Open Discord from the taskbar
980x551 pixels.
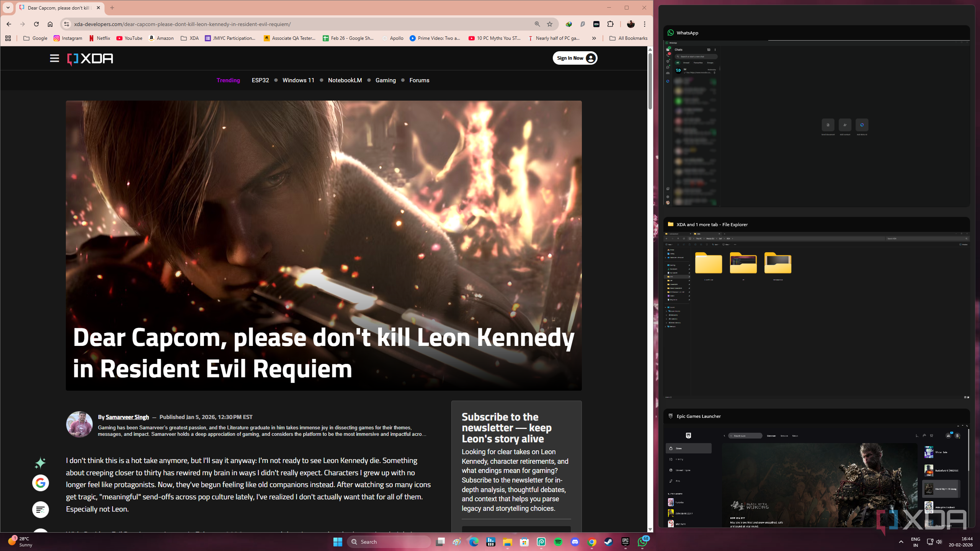575,542
